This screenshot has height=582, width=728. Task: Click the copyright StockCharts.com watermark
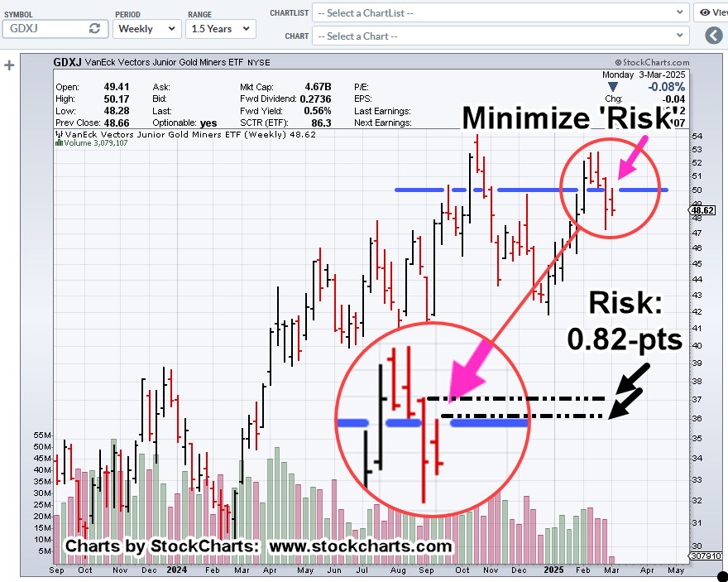pyautogui.click(x=650, y=63)
